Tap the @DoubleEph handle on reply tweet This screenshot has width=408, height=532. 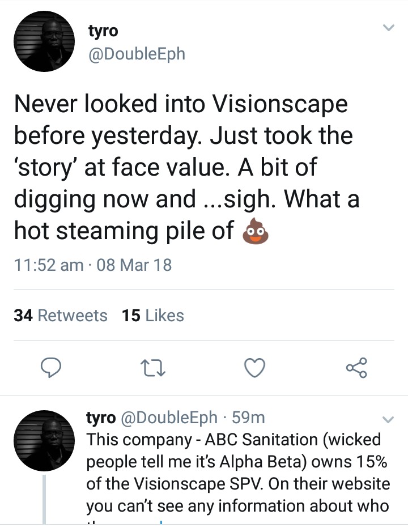(168, 418)
